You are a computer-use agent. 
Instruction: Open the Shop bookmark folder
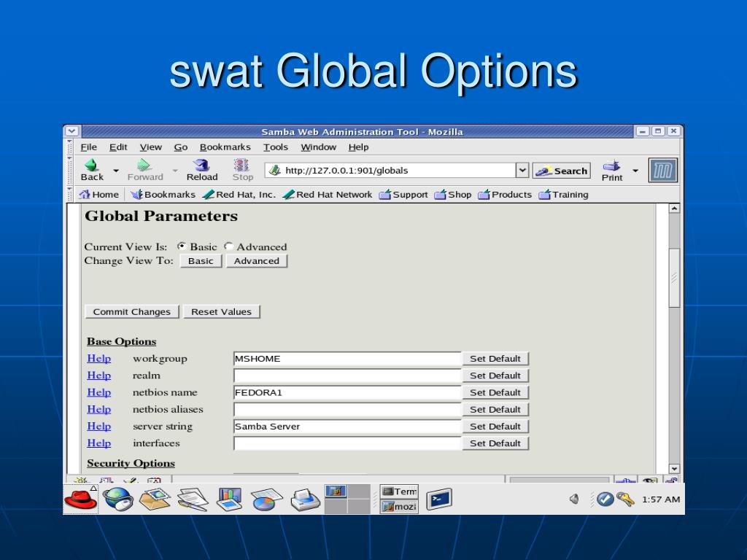[453, 194]
